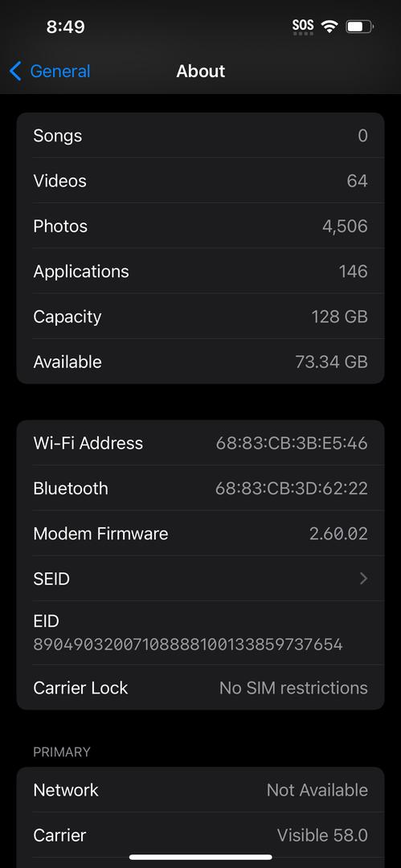Screen dimensions: 401x868
Task: Select the Modem Firmware row
Action: click(x=201, y=534)
